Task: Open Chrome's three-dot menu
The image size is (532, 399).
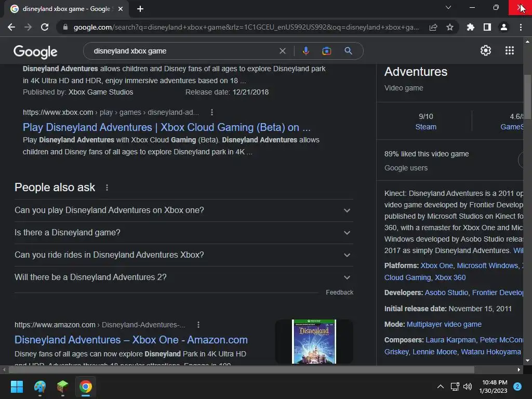Action: pos(521,27)
